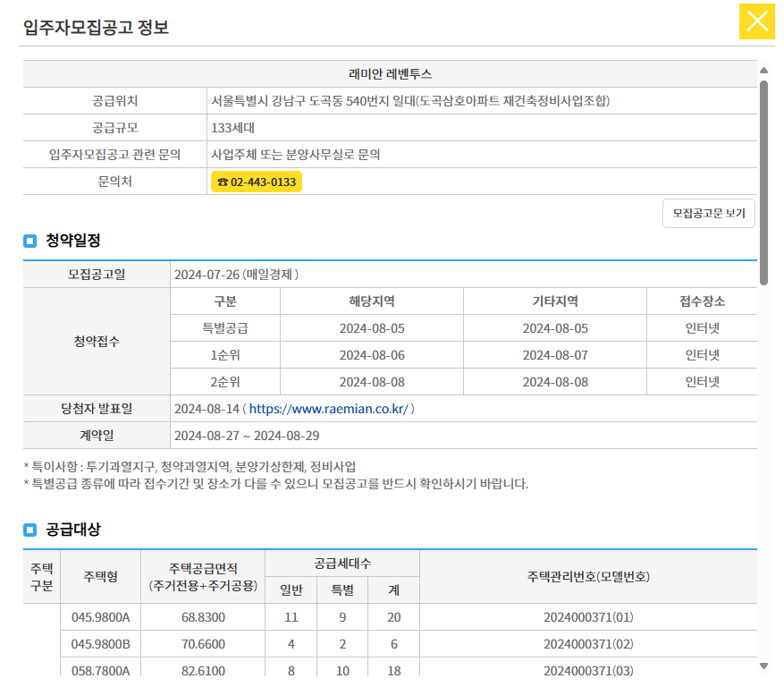Click the housing type 045.9800A
Viewport: 784px width, 687px height.
click(100, 617)
